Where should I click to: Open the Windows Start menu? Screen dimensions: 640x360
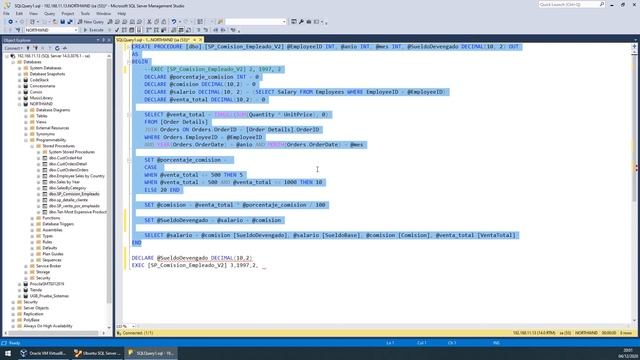(8, 353)
